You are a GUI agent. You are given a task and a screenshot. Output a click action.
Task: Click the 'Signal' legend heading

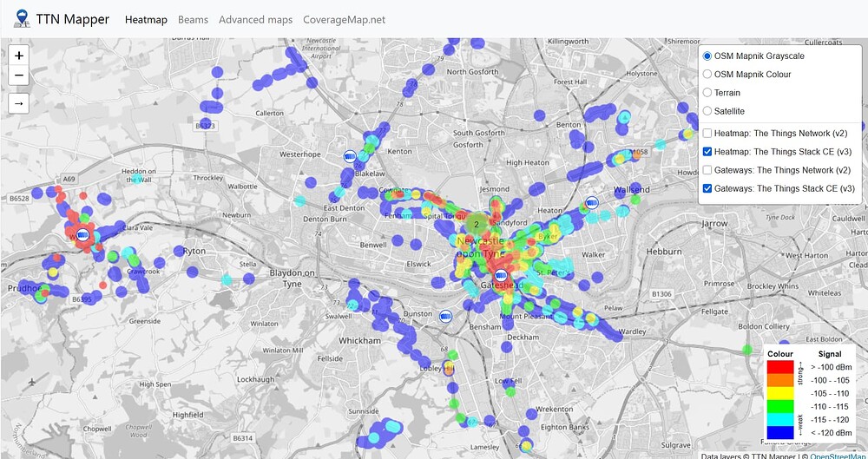pos(829,354)
